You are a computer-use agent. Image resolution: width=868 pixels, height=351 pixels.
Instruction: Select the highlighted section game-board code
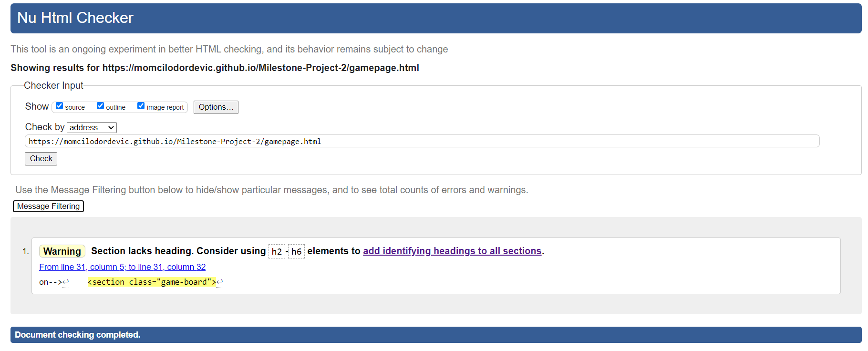tap(152, 282)
